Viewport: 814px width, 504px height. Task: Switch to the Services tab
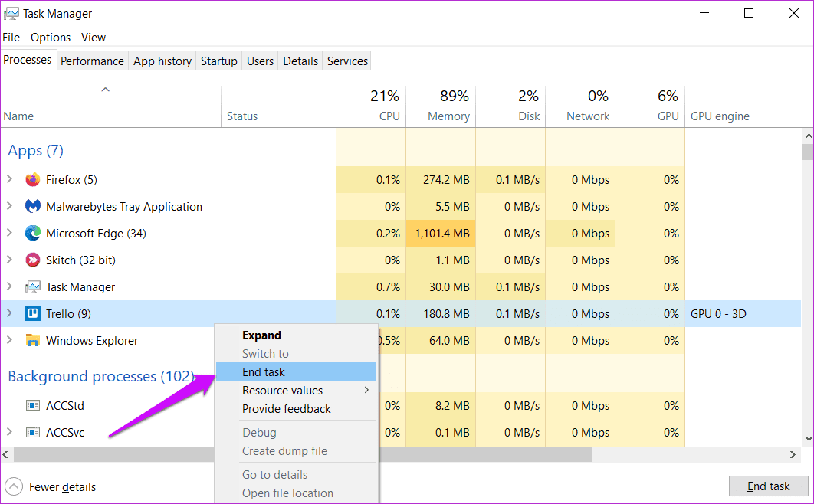347,61
